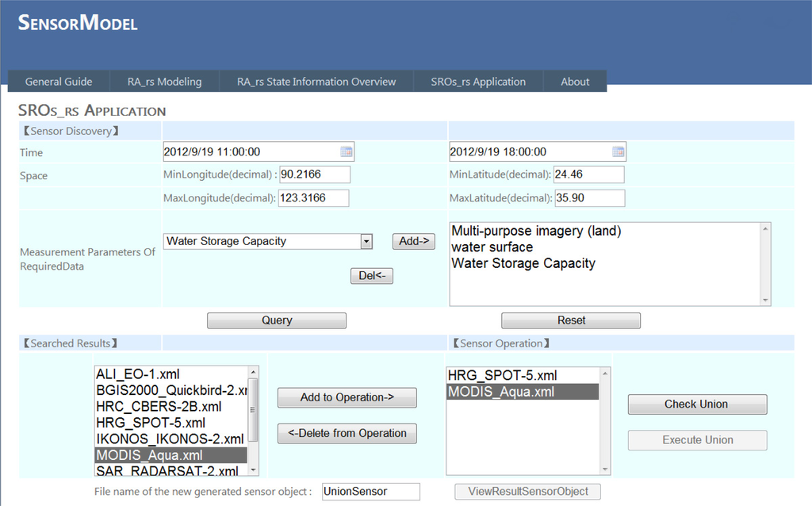
Task: Open the About tab
Action: (x=575, y=82)
